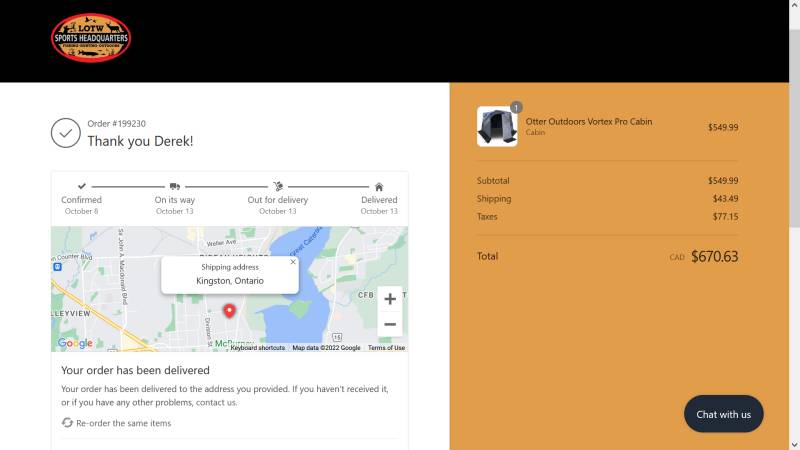Click the quantity badge on product image
800x450 pixels.
pos(516,107)
